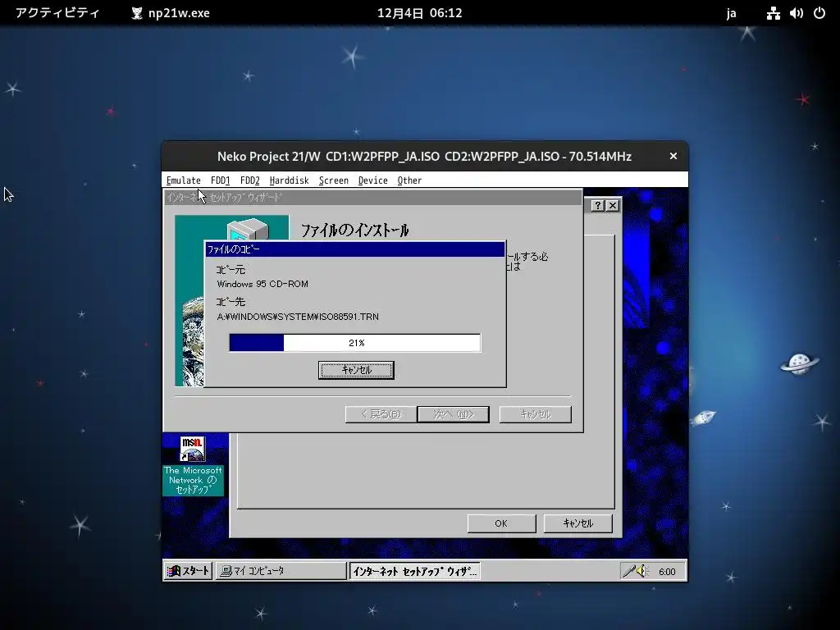Click The Microsoft Network のセットアップ label
Screen dimensions: 840x630
click(193, 480)
